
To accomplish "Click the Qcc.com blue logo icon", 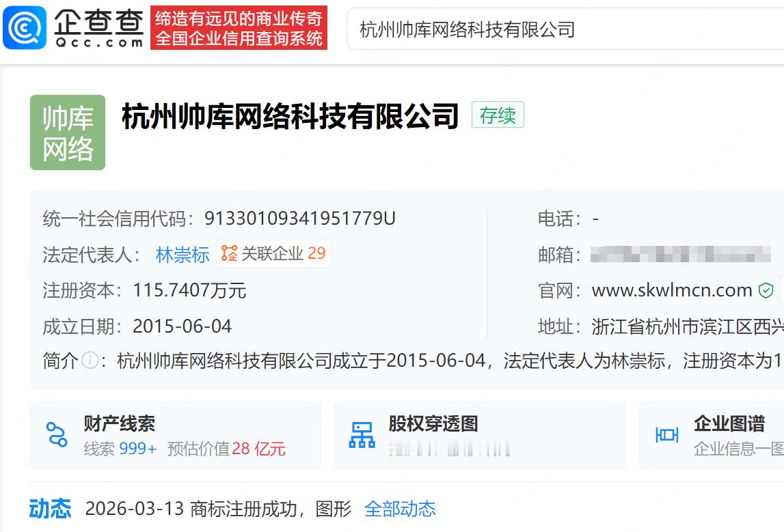I will point(25,28).
